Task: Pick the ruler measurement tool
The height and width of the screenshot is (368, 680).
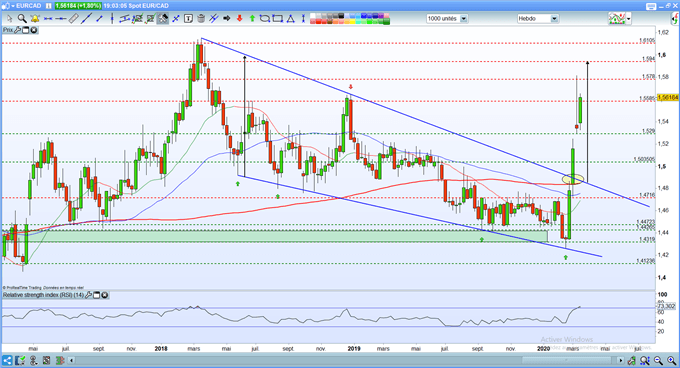Action: click(x=74, y=19)
